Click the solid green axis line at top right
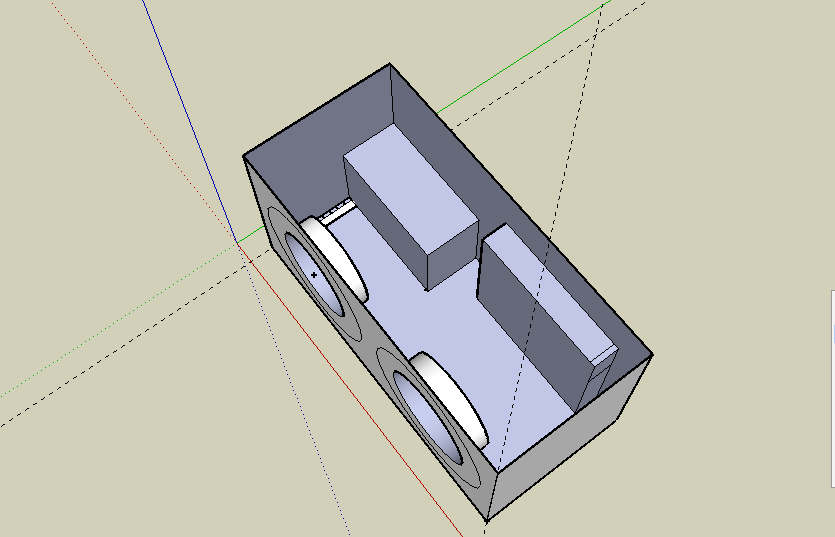Viewport: 835px width, 537px height. pyautogui.click(x=525, y=57)
